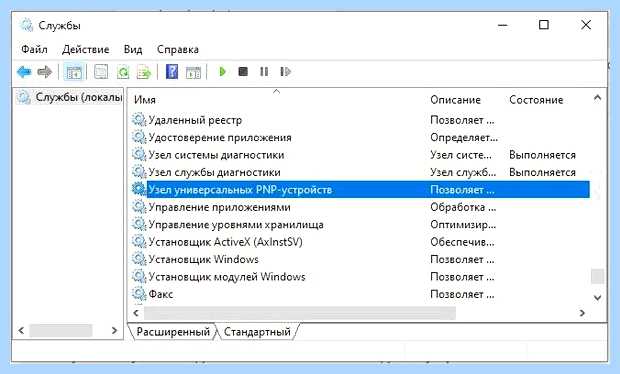The width and height of the screenshot is (620, 374).
Task: Click the Export list toolbar icon
Action: point(144,72)
